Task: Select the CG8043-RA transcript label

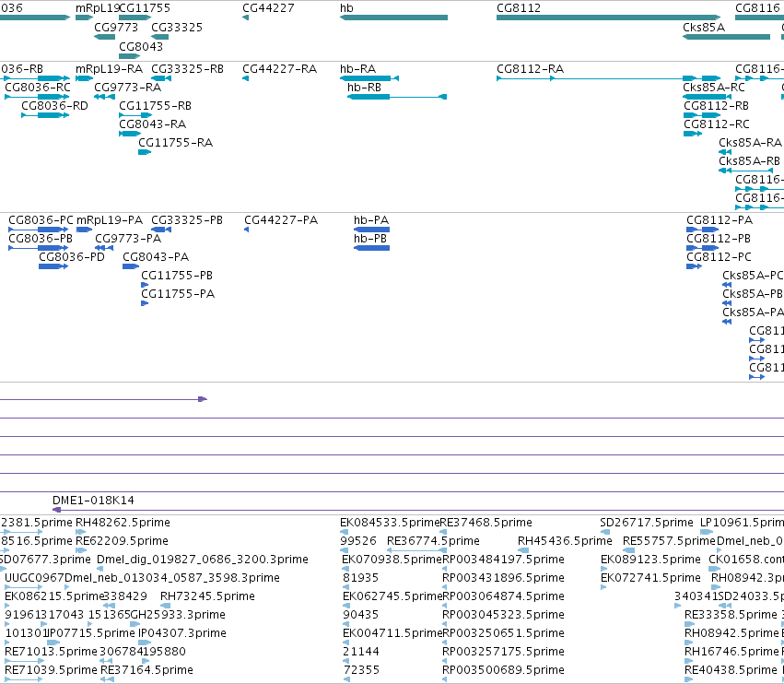Action: (x=153, y=124)
